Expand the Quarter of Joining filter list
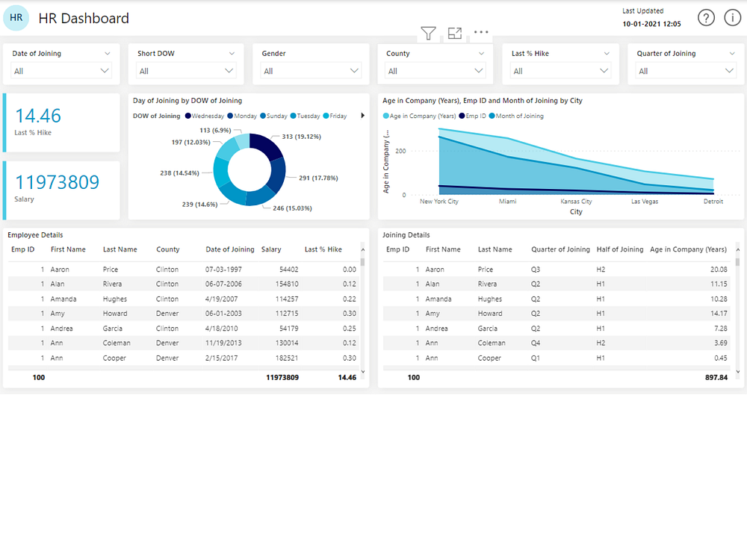 731,70
